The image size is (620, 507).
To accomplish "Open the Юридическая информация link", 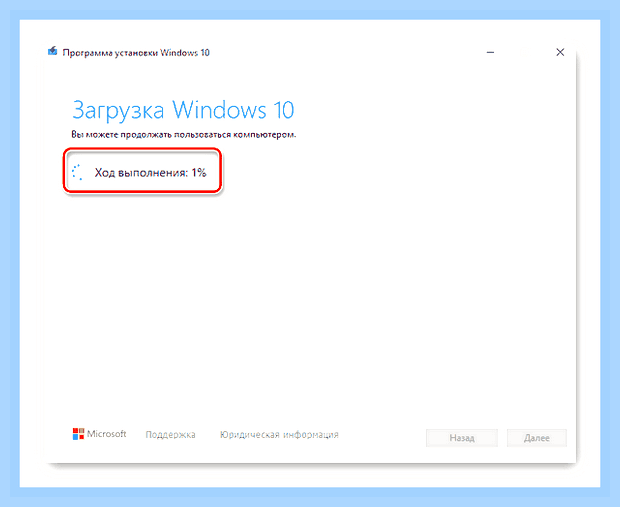I will pos(279,435).
